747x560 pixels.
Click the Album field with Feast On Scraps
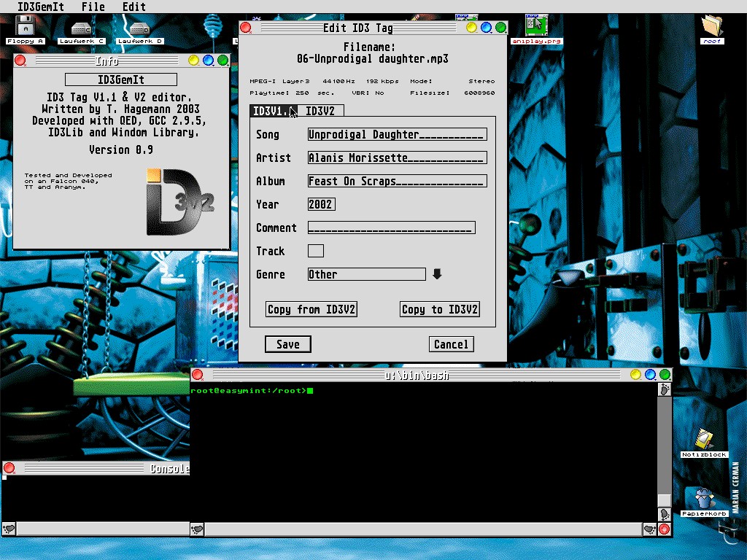point(398,181)
